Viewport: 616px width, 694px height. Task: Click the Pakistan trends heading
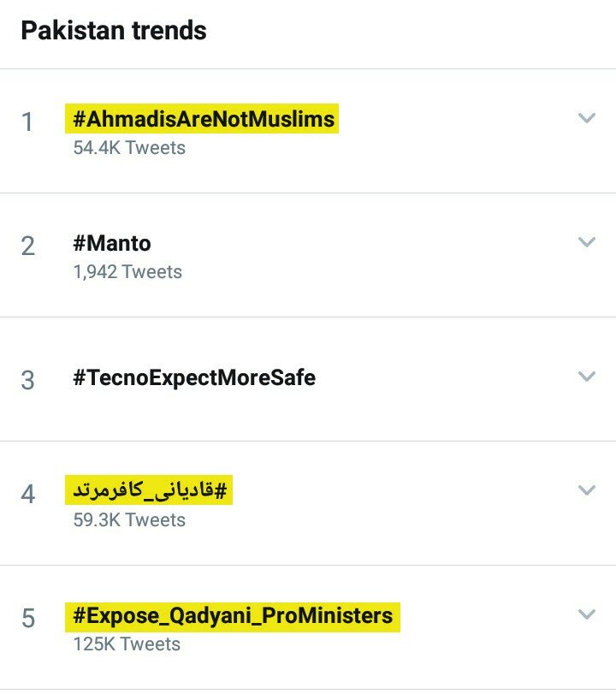[114, 32]
